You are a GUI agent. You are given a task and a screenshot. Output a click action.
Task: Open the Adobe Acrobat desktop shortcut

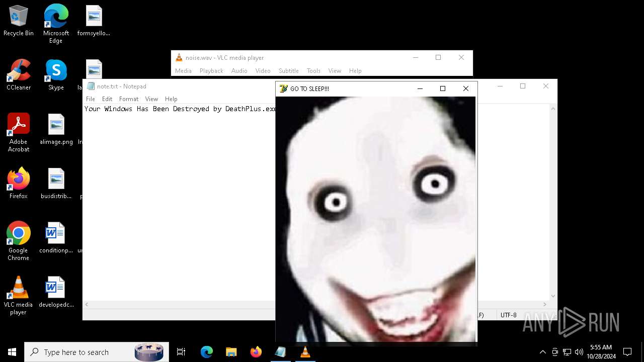[x=19, y=133]
